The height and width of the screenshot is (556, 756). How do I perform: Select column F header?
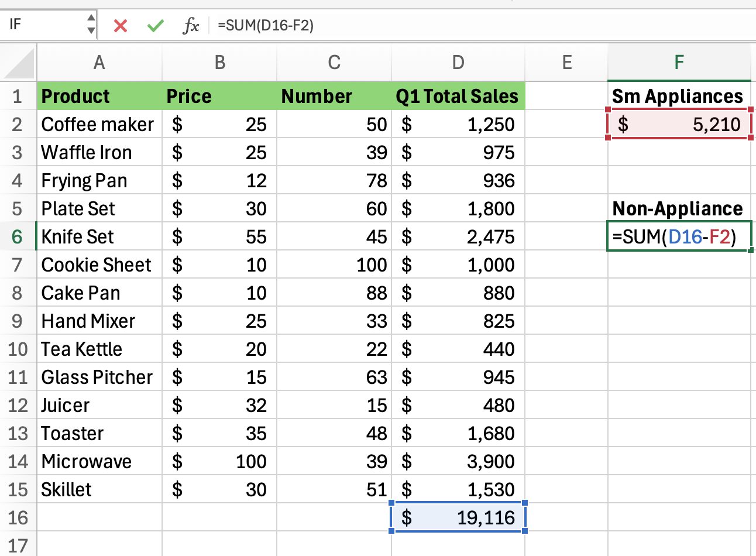[x=679, y=63]
